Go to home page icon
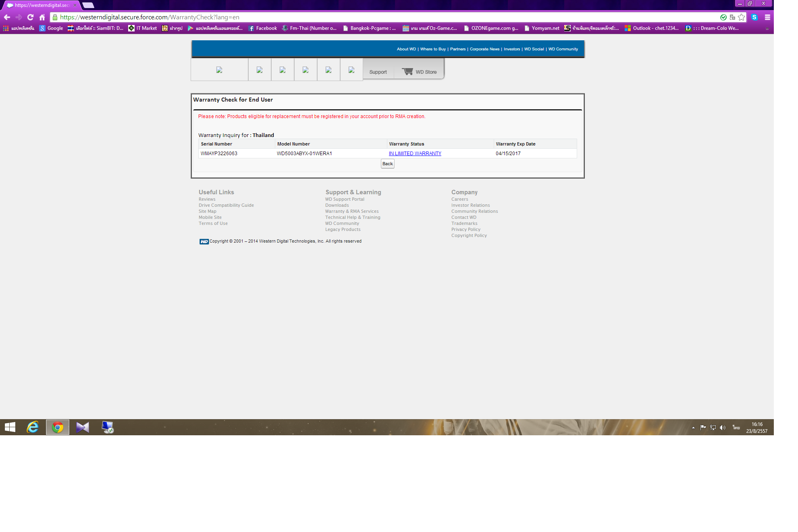Image resolution: width=798 pixels, height=532 pixels. pos(42,17)
